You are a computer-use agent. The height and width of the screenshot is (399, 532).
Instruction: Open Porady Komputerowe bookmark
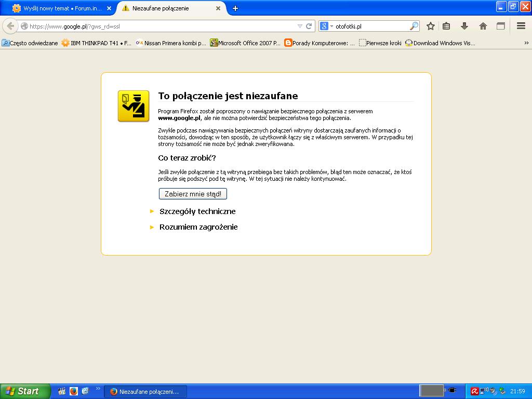320,43
